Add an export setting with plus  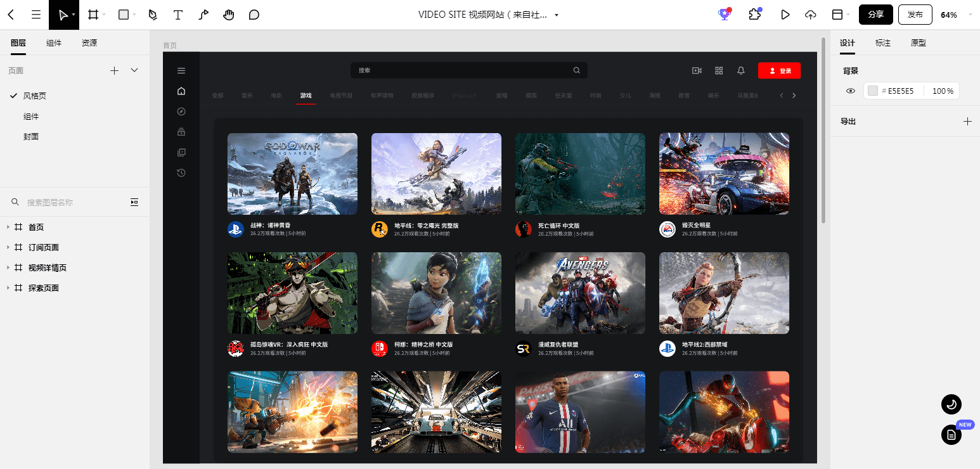pos(967,121)
